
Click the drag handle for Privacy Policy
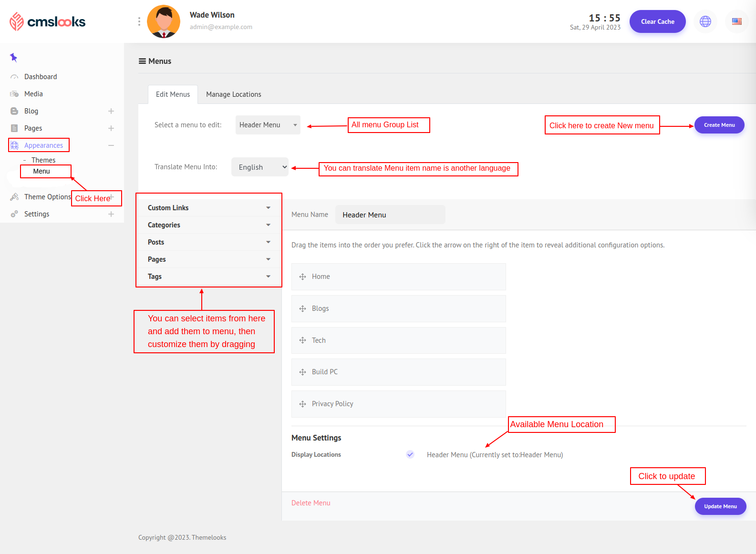pyautogui.click(x=302, y=404)
